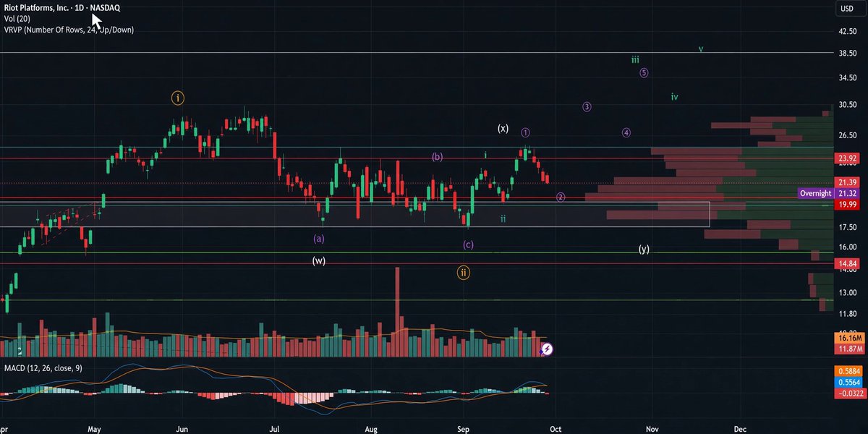
Task: Select the white (x) wave label
Action: click(x=503, y=129)
